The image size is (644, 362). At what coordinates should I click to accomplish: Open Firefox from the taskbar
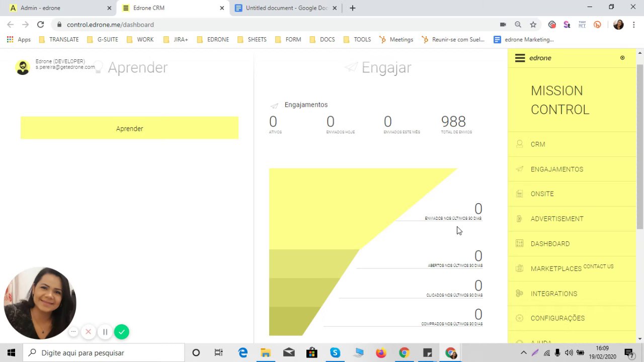point(381,353)
